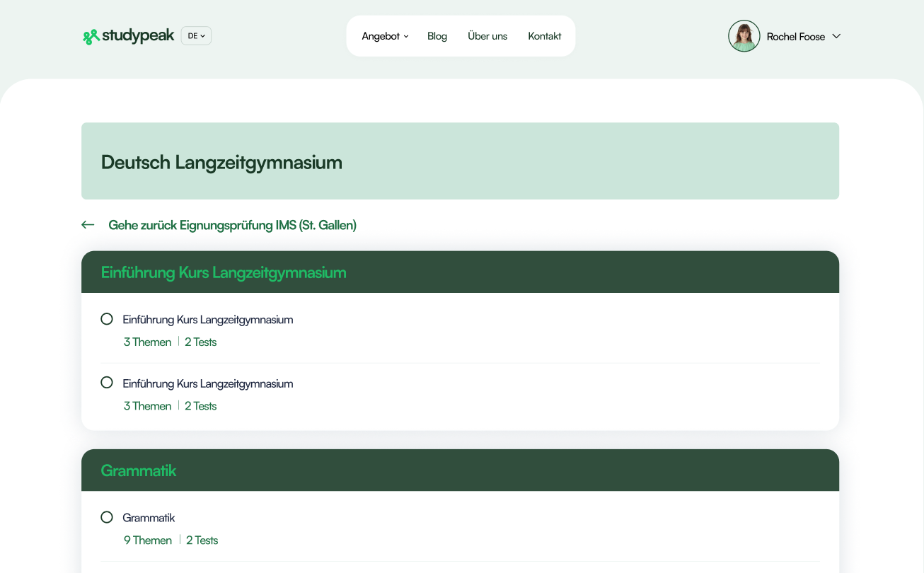The height and width of the screenshot is (573, 924).
Task: Click the chevron beside Rochel Foose
Action: point(836,36)
